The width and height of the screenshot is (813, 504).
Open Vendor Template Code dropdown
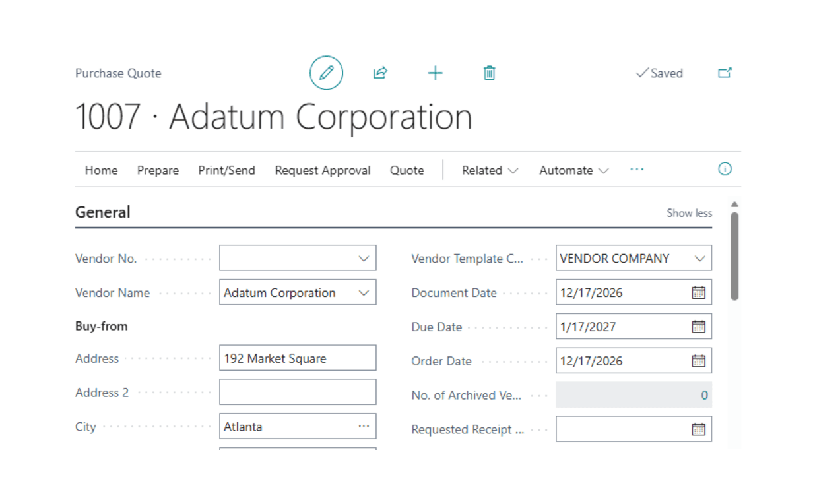(x=699, y=259)
